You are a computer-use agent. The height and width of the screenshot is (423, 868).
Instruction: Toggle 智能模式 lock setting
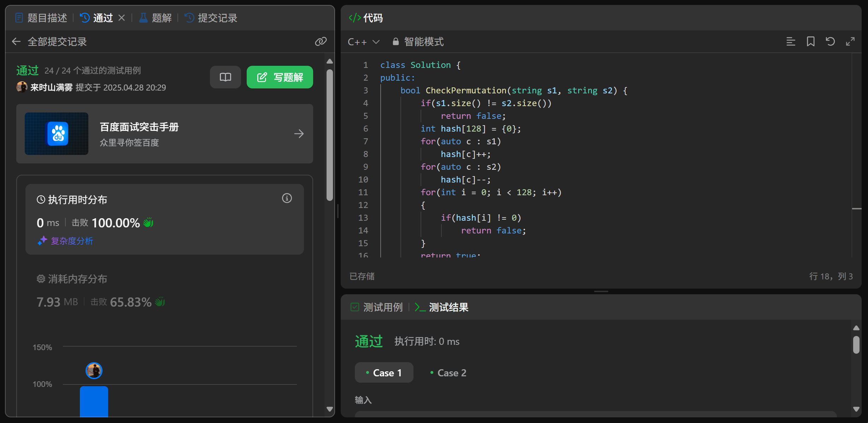pos(418,42)
